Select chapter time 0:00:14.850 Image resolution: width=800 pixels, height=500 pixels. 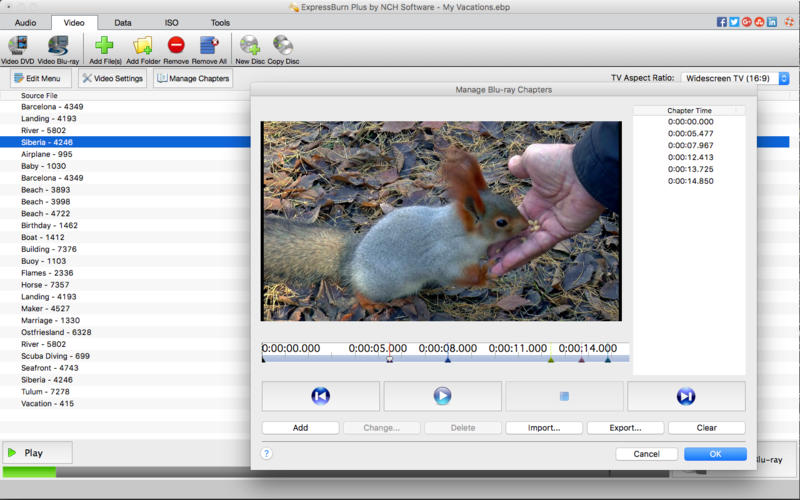pyautogui.click(x=690, y=181)
